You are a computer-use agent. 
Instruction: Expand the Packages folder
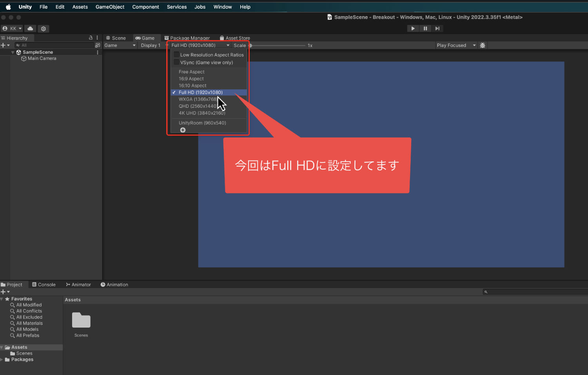[2, 360]
